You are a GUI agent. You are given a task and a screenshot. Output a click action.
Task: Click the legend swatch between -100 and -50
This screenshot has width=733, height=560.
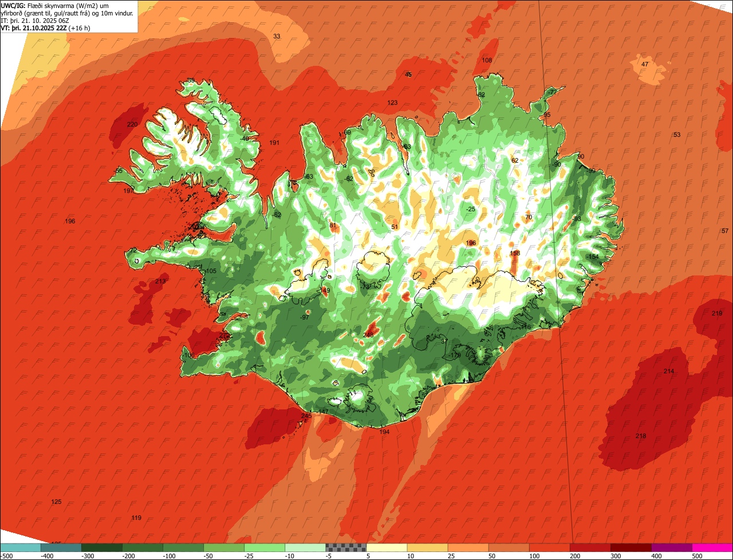click(183, 547)
